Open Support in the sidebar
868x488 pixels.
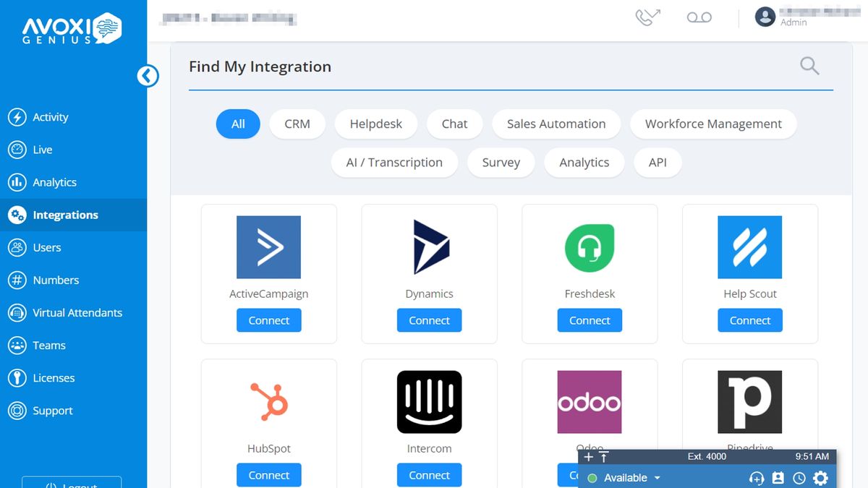click(53, 411)
